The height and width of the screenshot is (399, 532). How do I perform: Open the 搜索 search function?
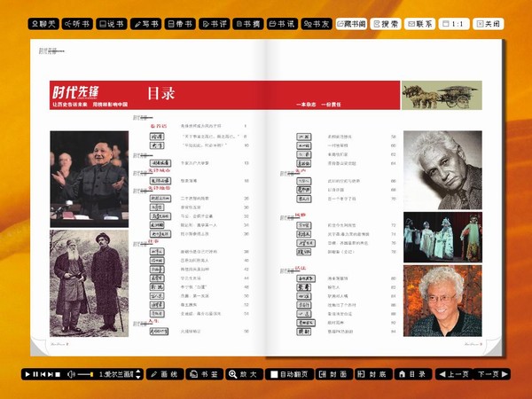click(x=386, y=24)
